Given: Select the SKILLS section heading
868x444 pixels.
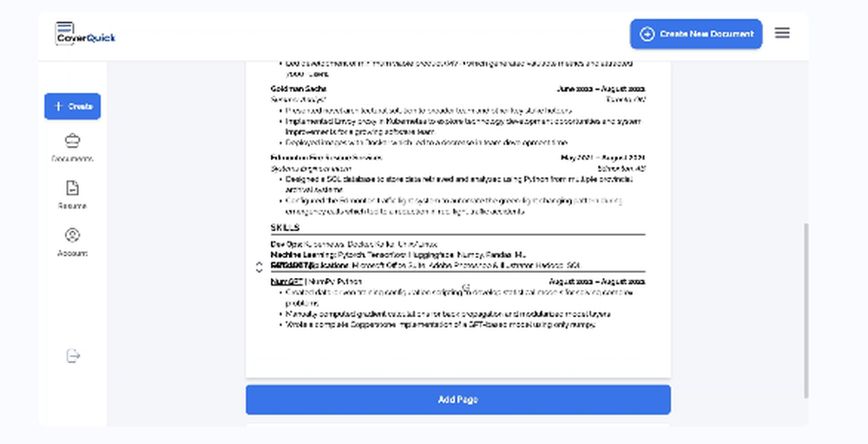Looking at the screenshot, I should click(285, 227).
